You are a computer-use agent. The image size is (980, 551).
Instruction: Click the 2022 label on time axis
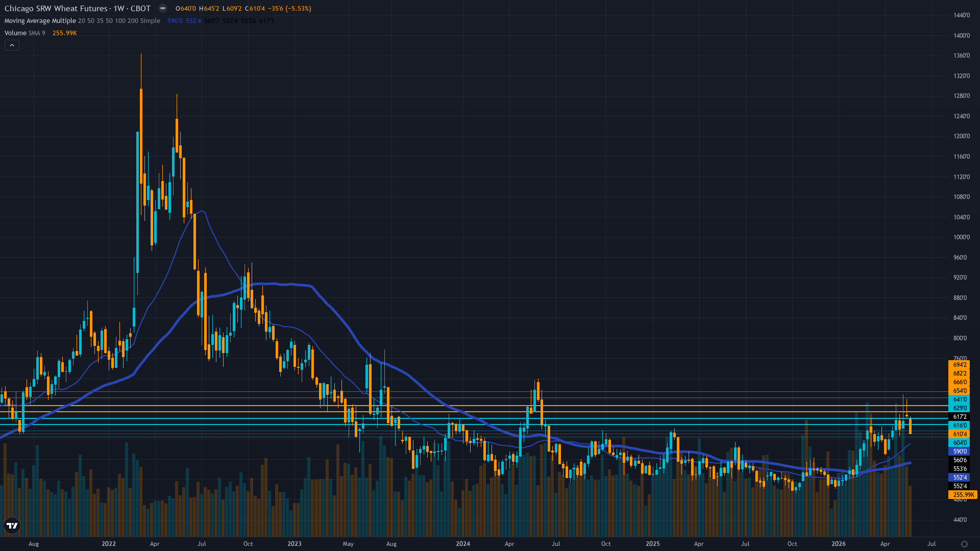(109, 544)
